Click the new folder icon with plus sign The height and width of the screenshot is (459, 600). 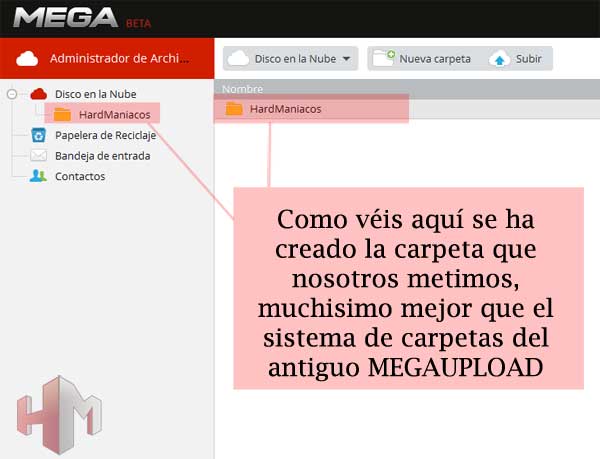tap(384, 58)
